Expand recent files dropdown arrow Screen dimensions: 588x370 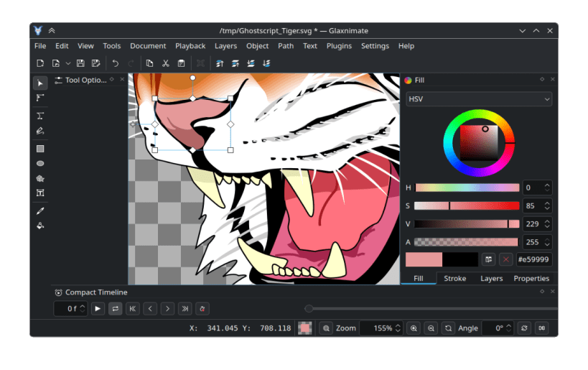coord(68,63)
